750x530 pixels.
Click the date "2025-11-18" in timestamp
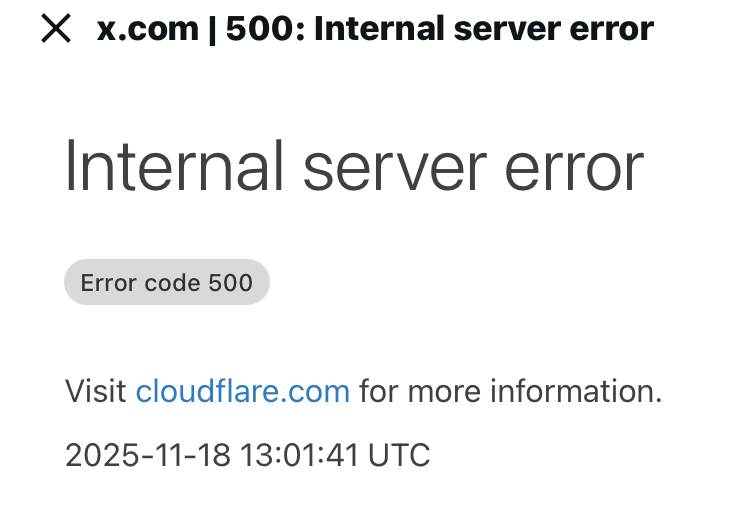[145, 455]
